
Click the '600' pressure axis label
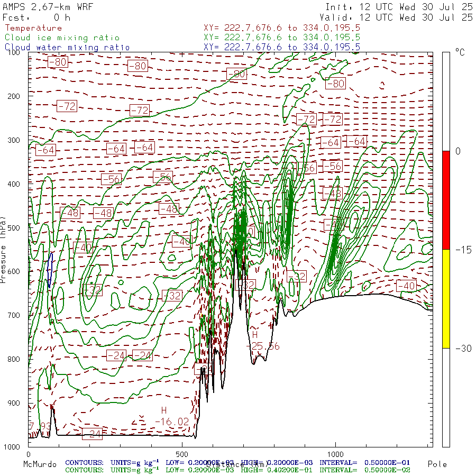click(x=13, y=272)
